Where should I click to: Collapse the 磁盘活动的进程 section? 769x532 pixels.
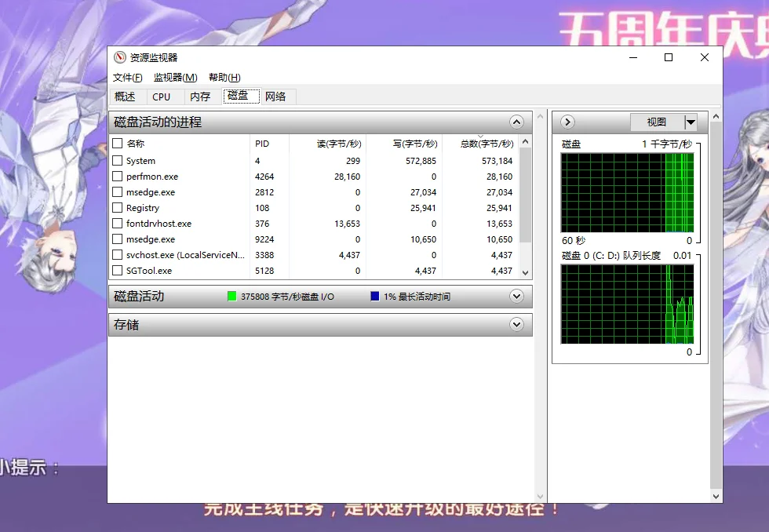tap(516, 122)
